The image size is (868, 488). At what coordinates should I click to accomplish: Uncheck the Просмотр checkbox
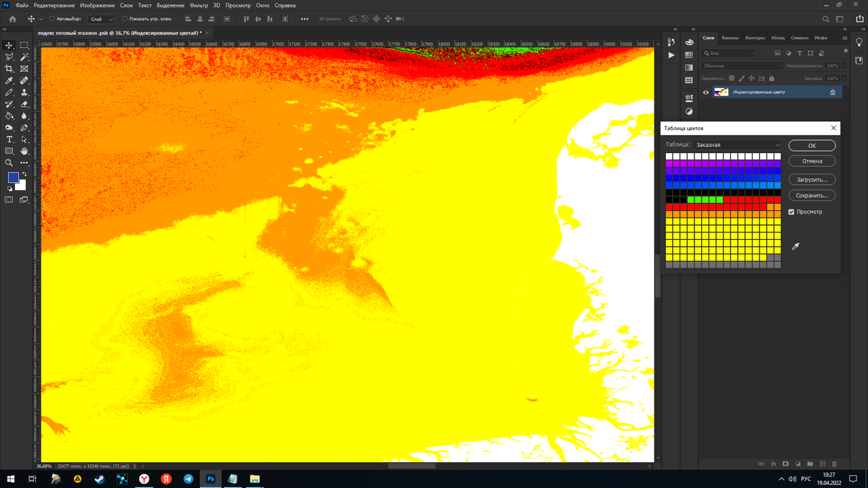coord(791,212)
